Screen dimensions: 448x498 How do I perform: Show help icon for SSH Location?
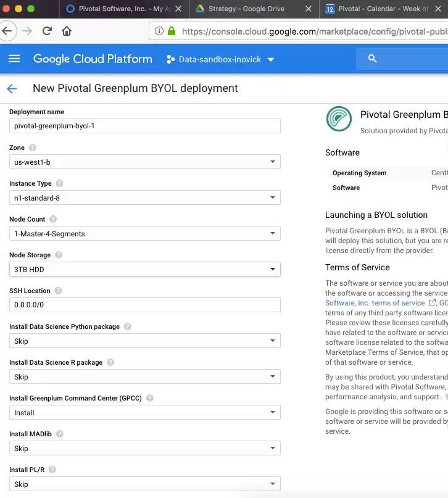point(57,291)
